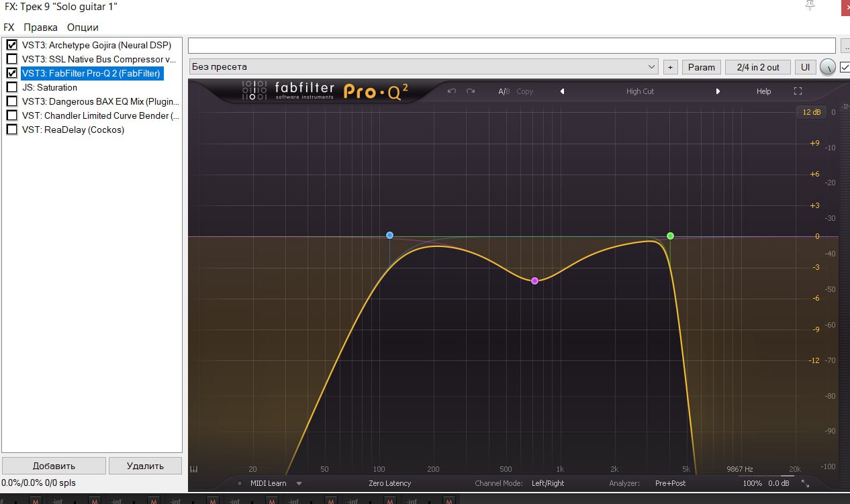Image resolution: width=850 pixels, height=504 pixels.
Task: Click the resize arrows icon at bottom right
Action: [805, 483]
